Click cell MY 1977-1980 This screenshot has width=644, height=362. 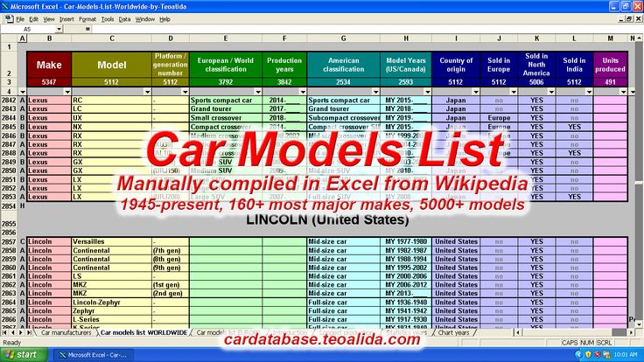click(406, 241)
